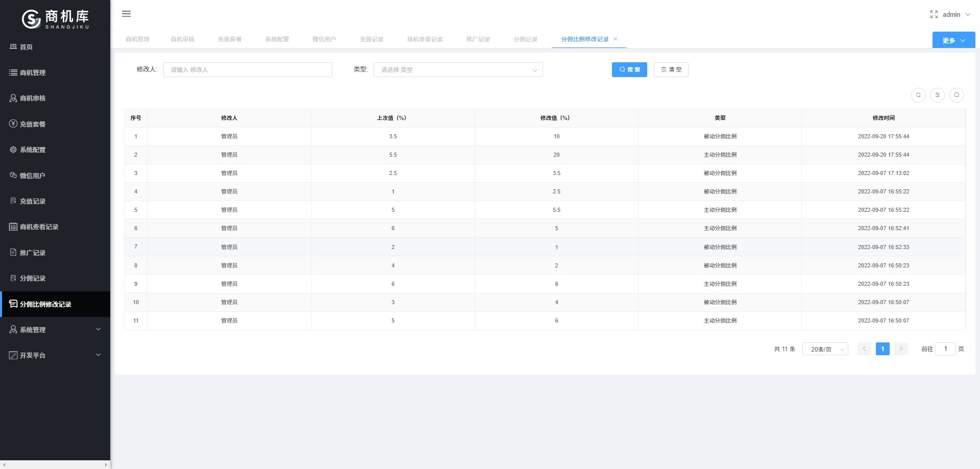Expand the 开发平台 submenu

(x=55, y=355)
